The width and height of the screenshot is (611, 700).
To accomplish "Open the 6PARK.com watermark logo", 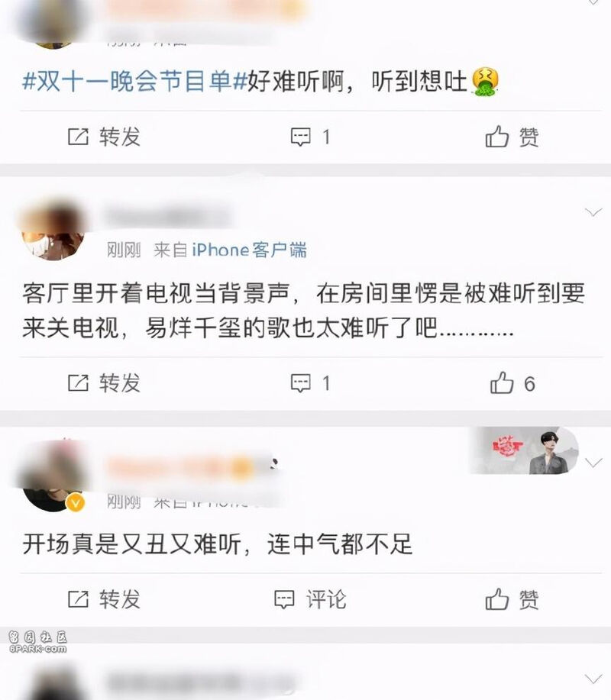I will coord(38,642).
